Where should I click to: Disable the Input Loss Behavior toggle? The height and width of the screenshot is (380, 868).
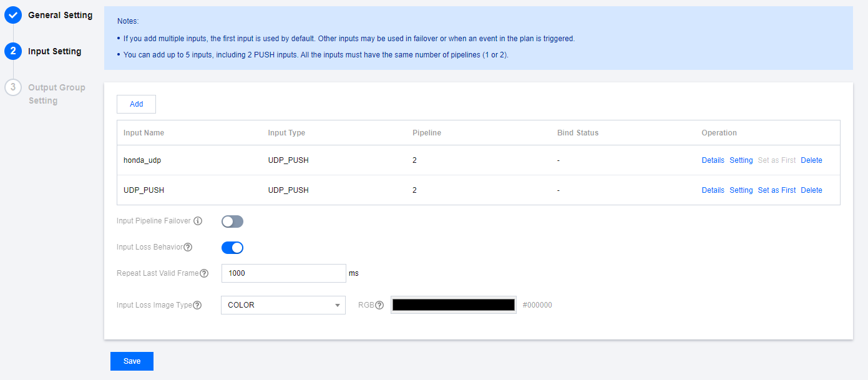[232, 248]
